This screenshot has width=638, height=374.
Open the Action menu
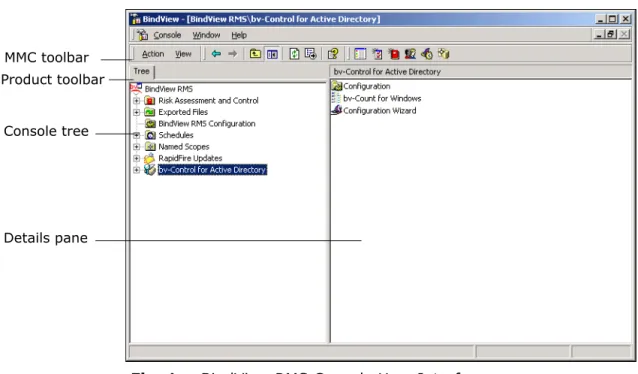pos(153,54)
